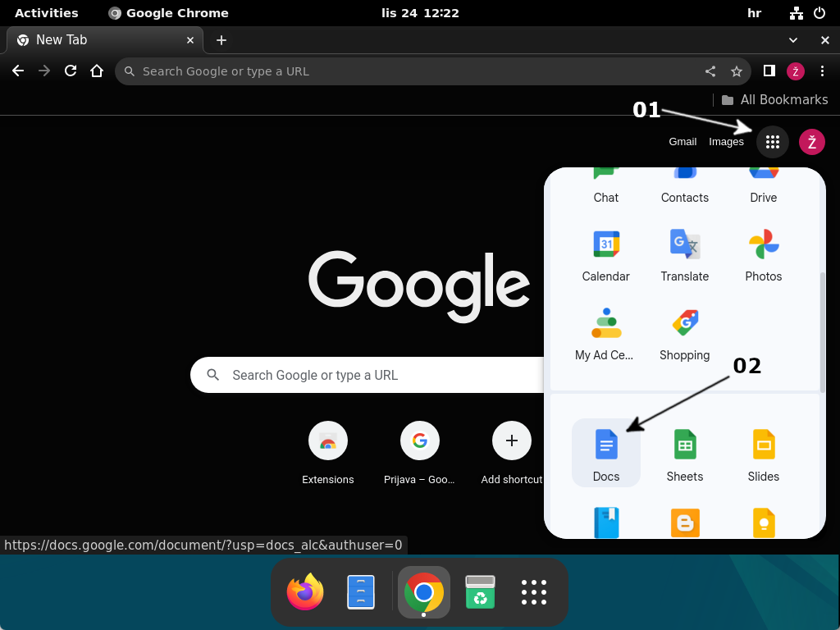The width and height of the screenshot is (840, 630).
Task: Open Docs from the apps panel
Action: (606, 453)
